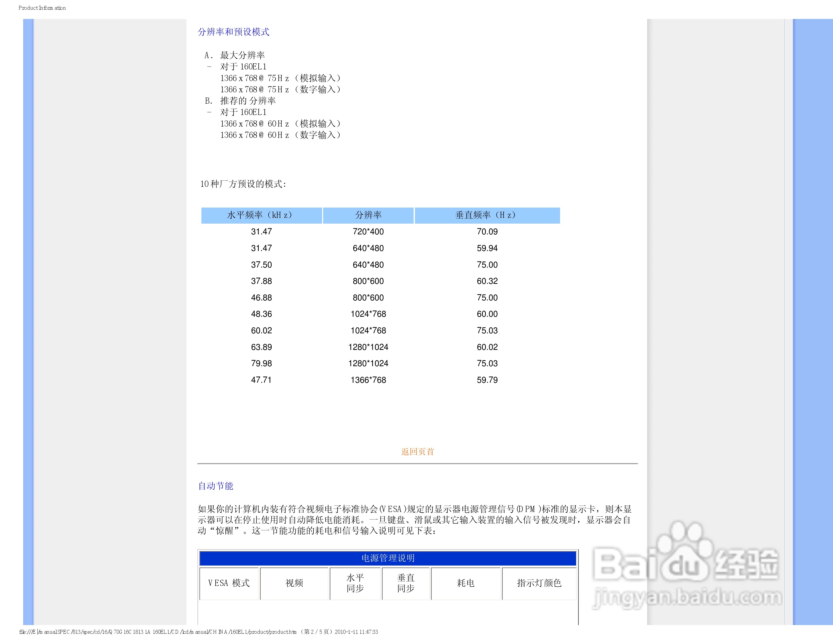Screen dimensions: 833x644
Task: Click the Product Information page header text
Action: [42, 8]
